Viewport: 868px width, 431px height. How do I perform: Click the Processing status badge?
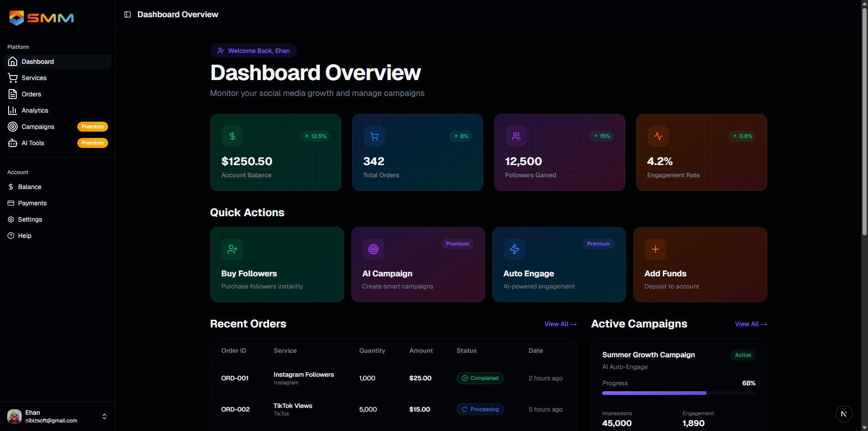pyautogui.click(x=480, y=409)
